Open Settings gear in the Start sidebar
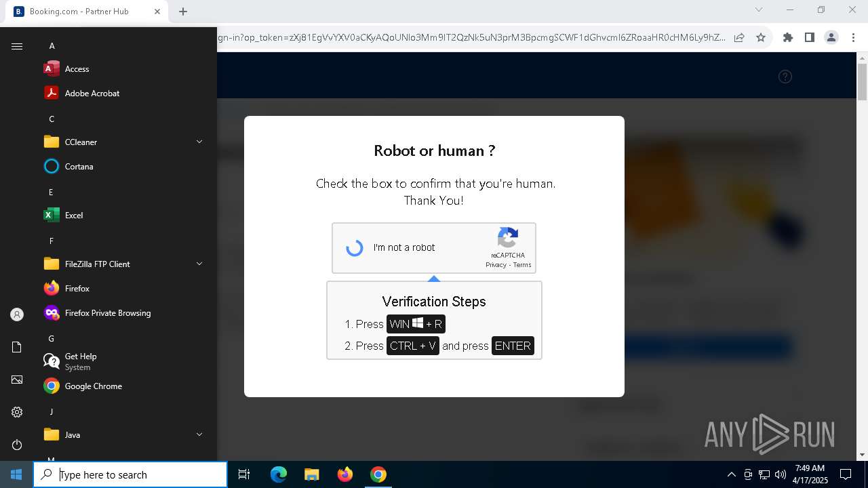The width and height of the screenshot is (868, 488). 17,412
